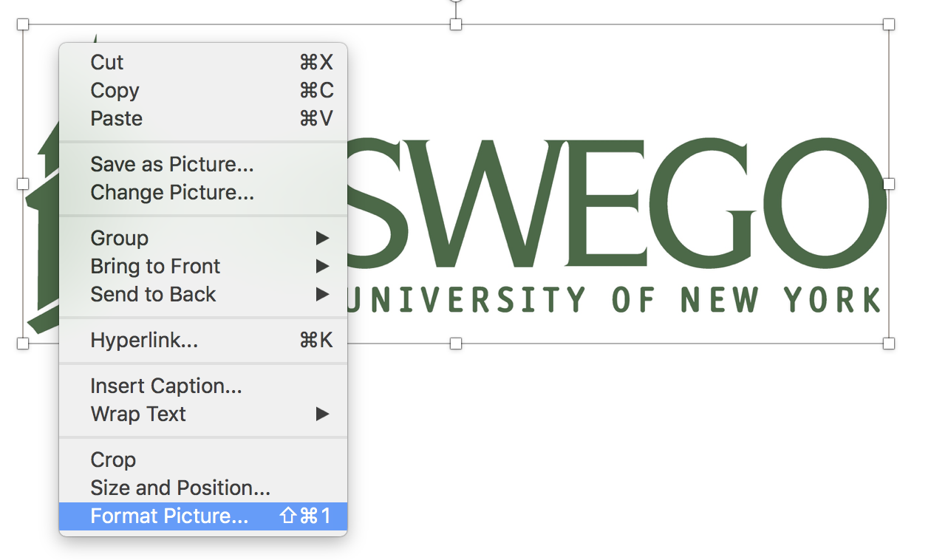Viewport: 931px width, 560px height.
Task: Click the middle-right picture resize handle
Action: tap(889, 183)
